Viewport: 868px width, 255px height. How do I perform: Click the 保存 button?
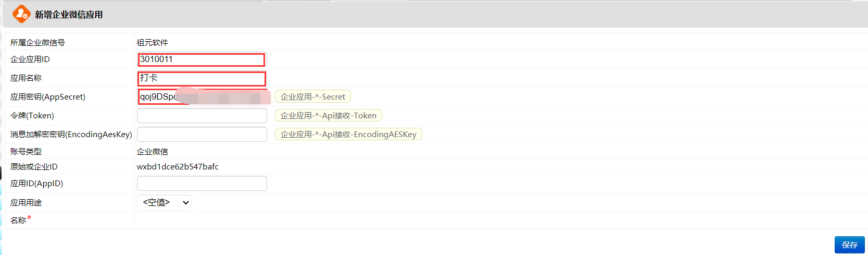[849, 245]
